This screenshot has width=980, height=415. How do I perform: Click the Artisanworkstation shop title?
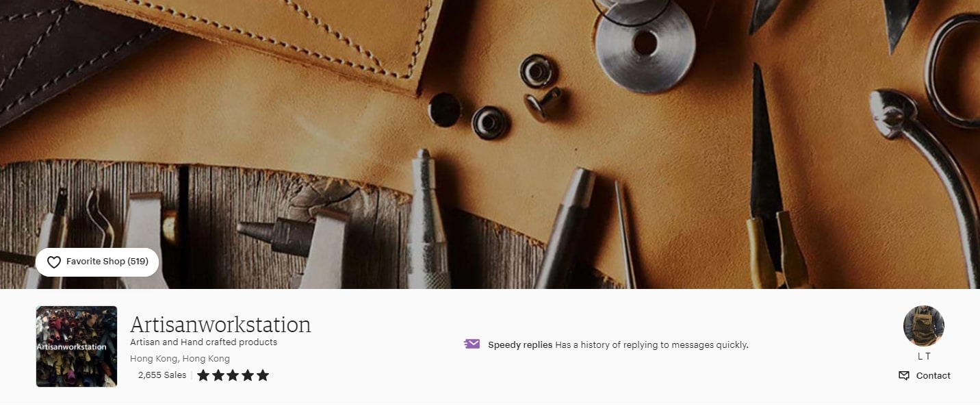pos(220,324)
